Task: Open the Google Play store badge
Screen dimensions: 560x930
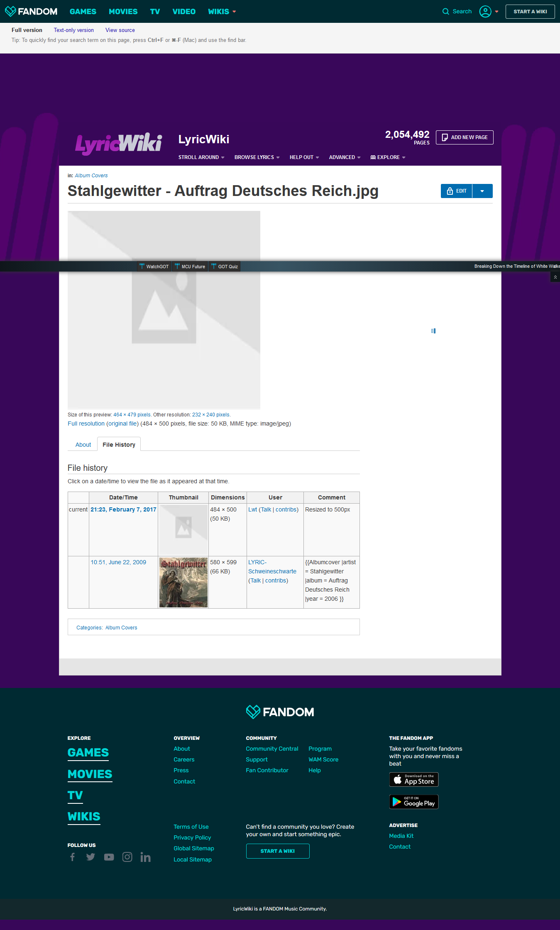Action: (413, 802)
